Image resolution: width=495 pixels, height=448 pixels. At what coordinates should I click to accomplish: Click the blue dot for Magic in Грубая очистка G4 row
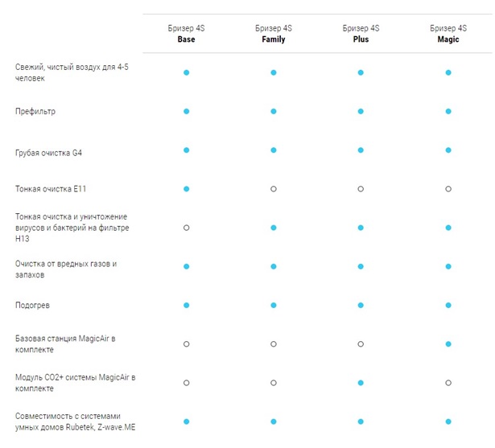pyautogui.click(x=448, y=150)
